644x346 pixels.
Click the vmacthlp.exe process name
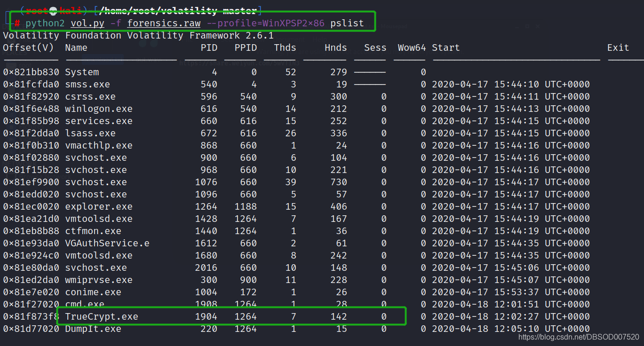coord(99,145)
